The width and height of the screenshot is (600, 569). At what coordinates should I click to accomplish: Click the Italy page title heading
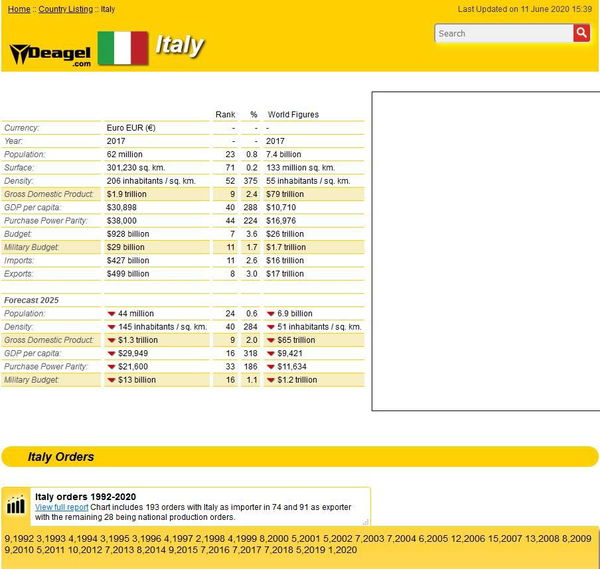(x=180, y=45)
